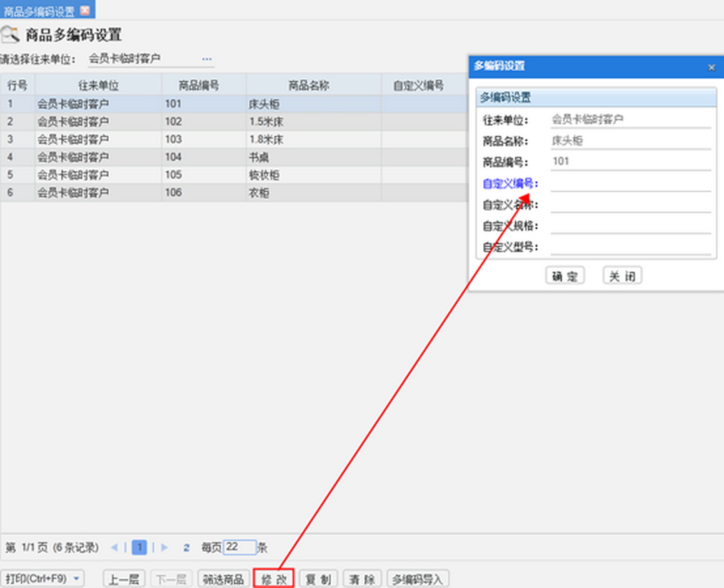The image size is (724, 588).
Task: Click 关闭 button in the dialog
Action: [622, 276]
